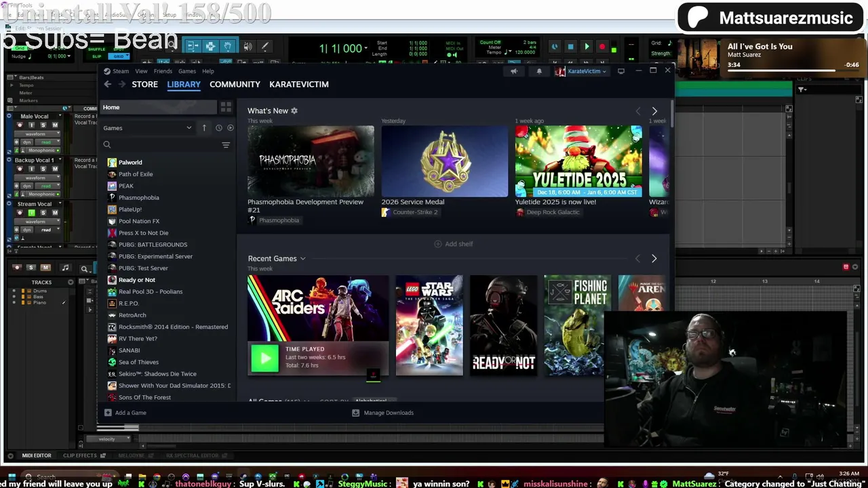
Task: Select Home in library sidebar
Action: pos(159,107)
